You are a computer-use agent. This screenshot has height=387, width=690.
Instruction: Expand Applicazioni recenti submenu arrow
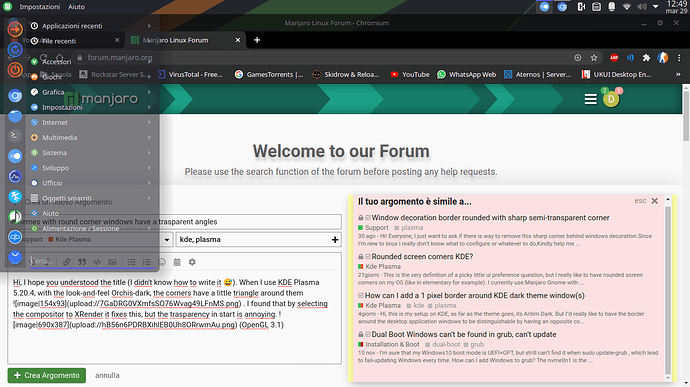149,26
